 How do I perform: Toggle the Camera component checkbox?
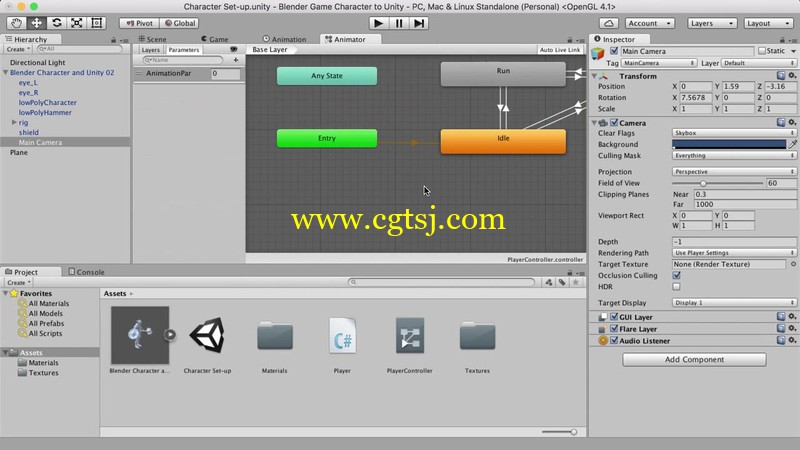pos(614,123)
